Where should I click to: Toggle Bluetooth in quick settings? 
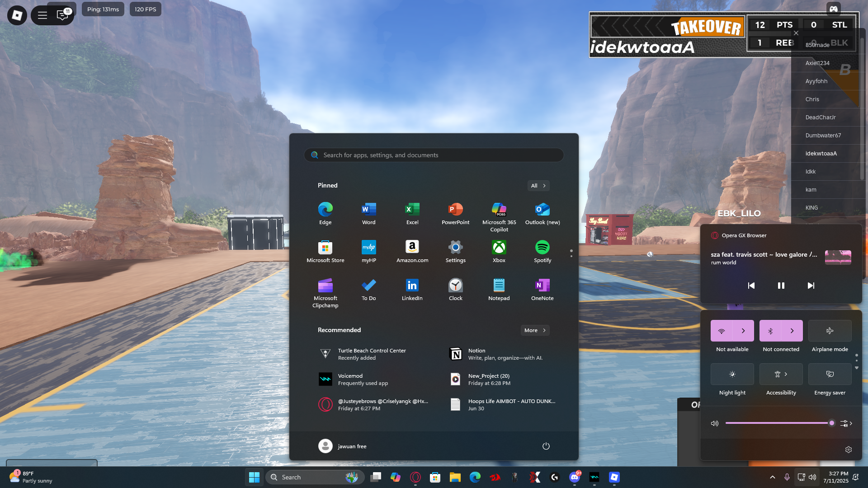(x=770, y=331)
